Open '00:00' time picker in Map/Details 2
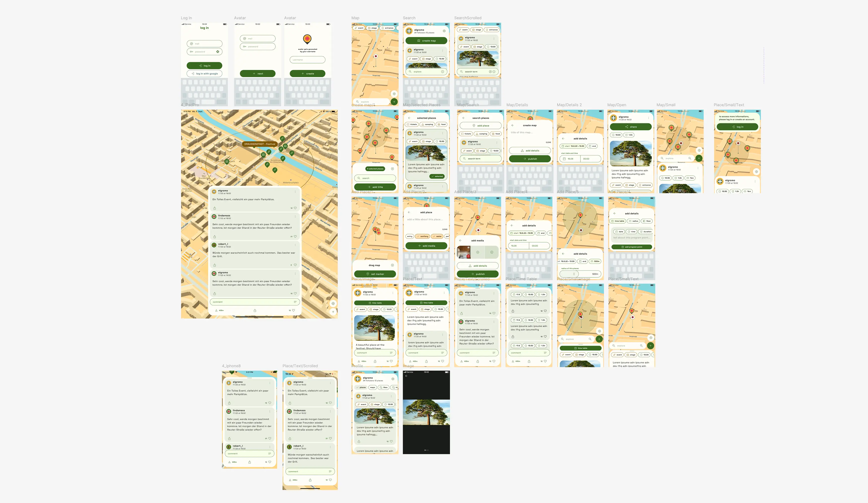 click(591, 159)
